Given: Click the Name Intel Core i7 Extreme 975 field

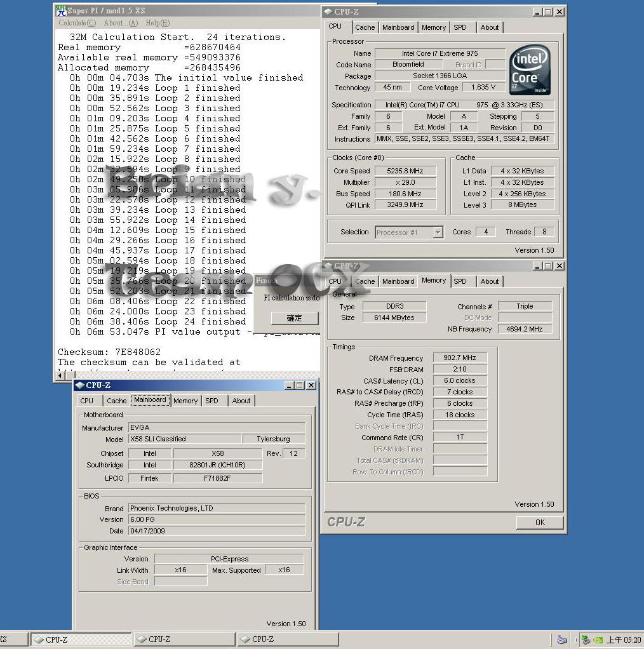Looking at the screenshot, I should pos(439,53).
